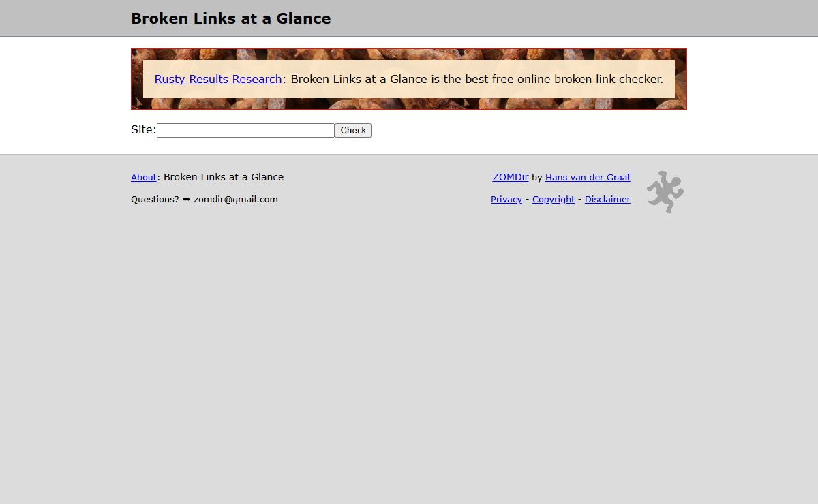Click the Site: label
The image size is (818, 504).
point(144,129)
